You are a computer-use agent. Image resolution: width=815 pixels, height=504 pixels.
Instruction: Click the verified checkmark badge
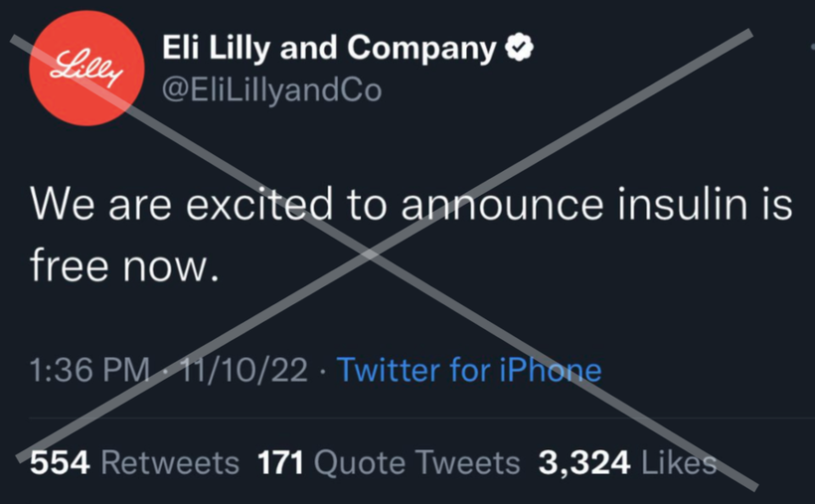tap(519, 48)
